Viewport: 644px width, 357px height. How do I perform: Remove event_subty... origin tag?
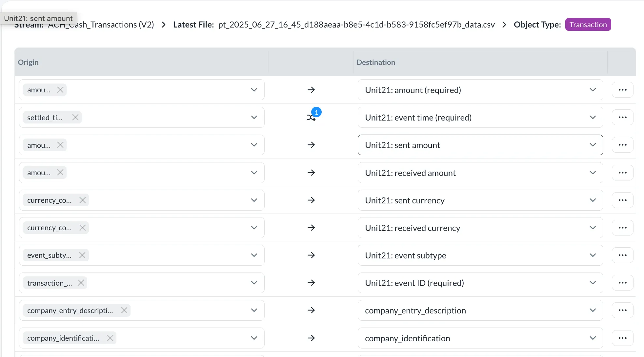coord(82,255)
